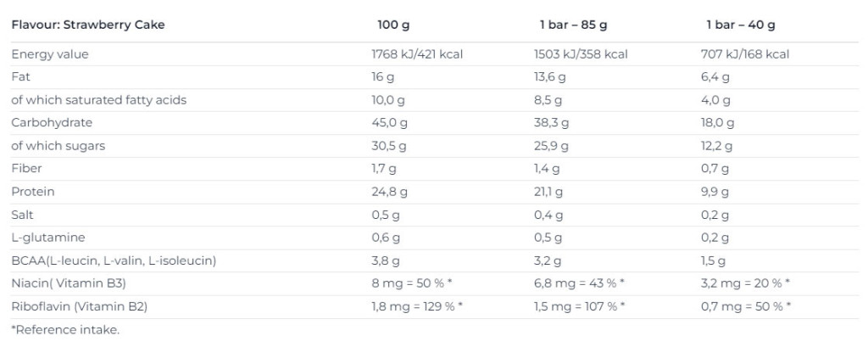Screen dimensions: 868x347
Task: Click the 'L-glutamine' row label
Action: [x=48, y=238]
